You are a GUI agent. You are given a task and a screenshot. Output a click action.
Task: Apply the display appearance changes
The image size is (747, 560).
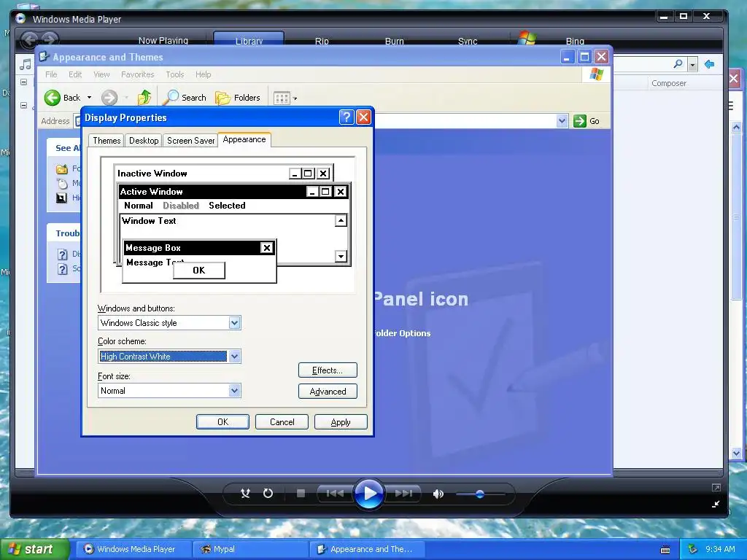[341, 422]
